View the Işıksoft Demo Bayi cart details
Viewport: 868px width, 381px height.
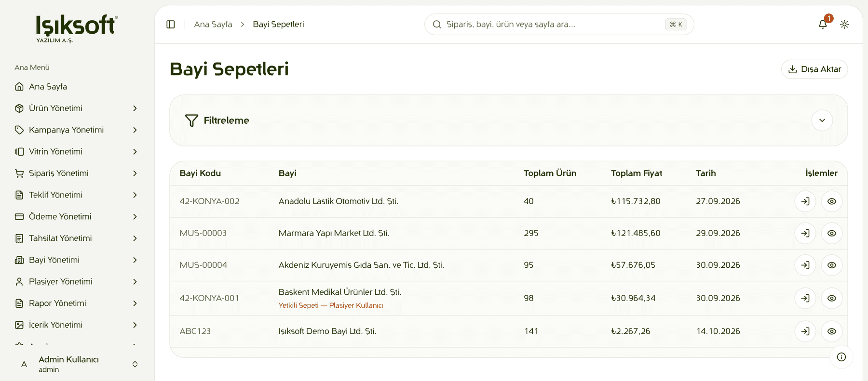pos(832,331)
